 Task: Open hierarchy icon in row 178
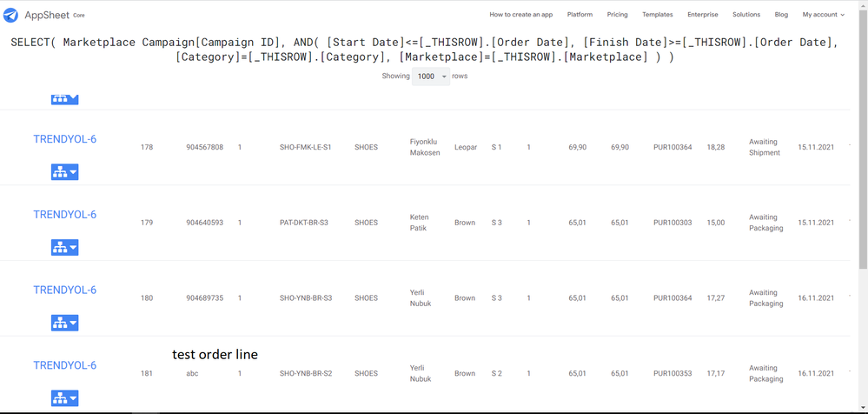tap(65, 172)
